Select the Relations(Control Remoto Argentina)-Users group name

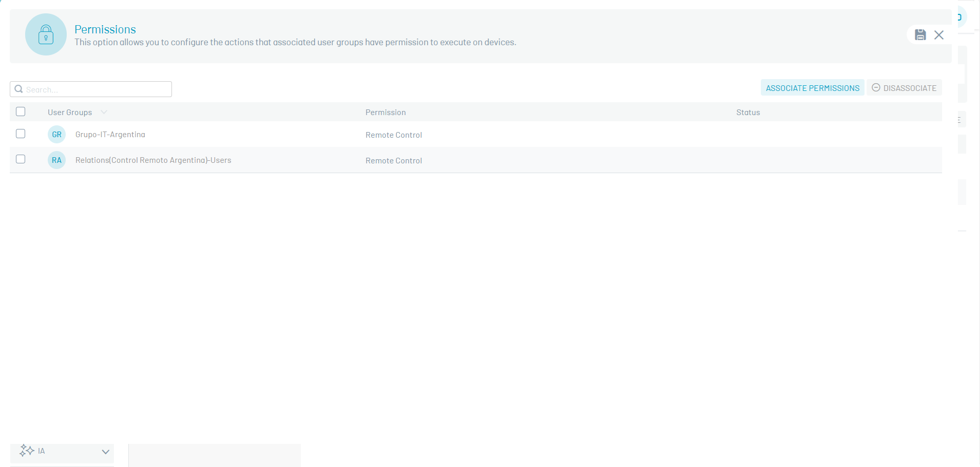coord(153,160)
